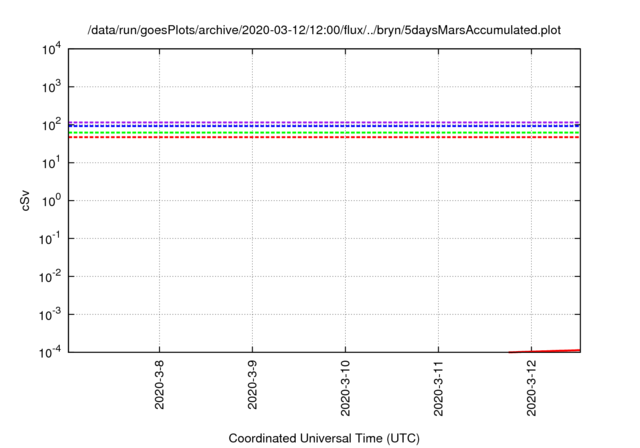The width and height of the screenshot is (640, 448).
Task: Click the cSv y-axis label
Action: coord(25,200)
